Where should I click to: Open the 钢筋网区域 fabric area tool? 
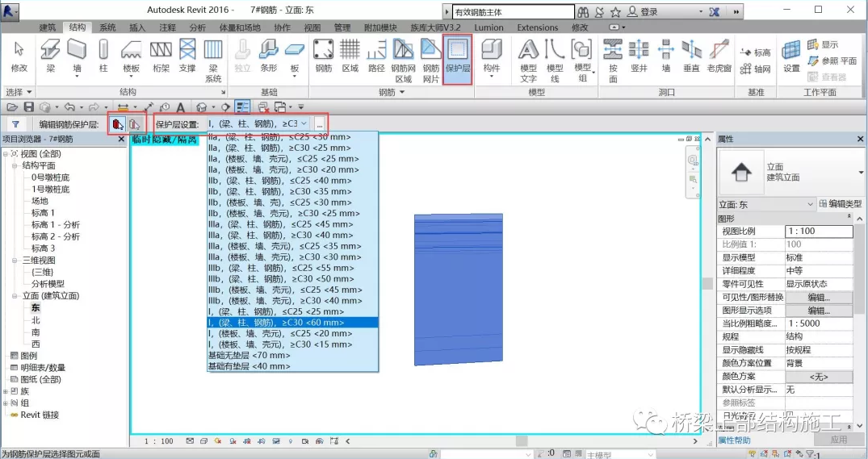click(x=403, y=59)
